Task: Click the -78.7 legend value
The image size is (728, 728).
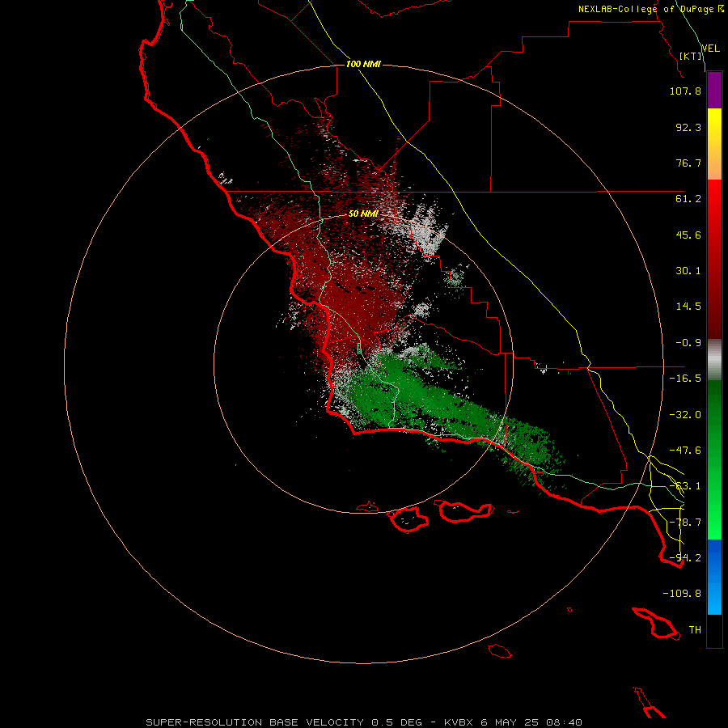Action: [685, 523]
